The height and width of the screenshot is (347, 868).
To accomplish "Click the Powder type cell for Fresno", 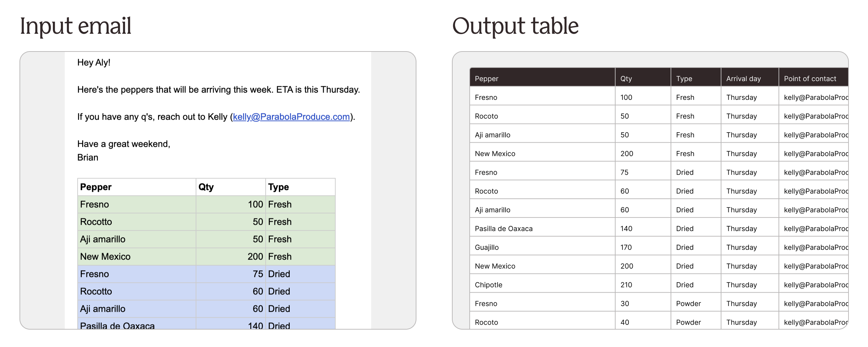I will point(688,303).
